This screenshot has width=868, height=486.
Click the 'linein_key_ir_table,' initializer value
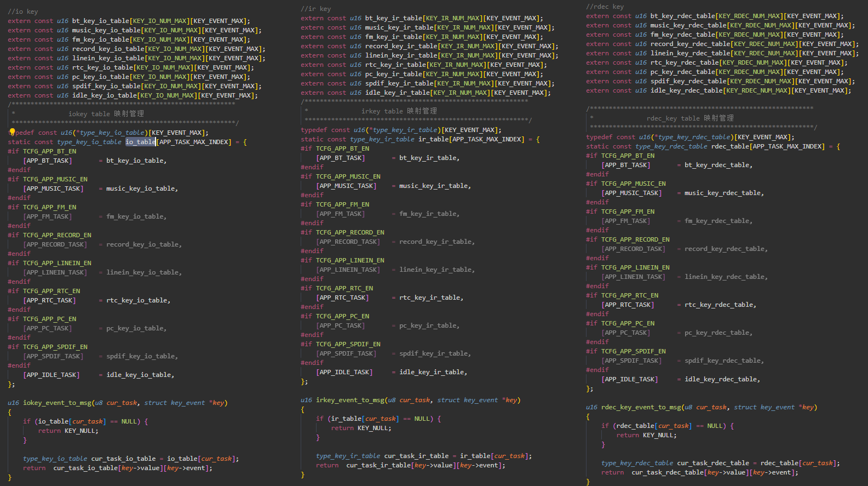pos(437,270)
